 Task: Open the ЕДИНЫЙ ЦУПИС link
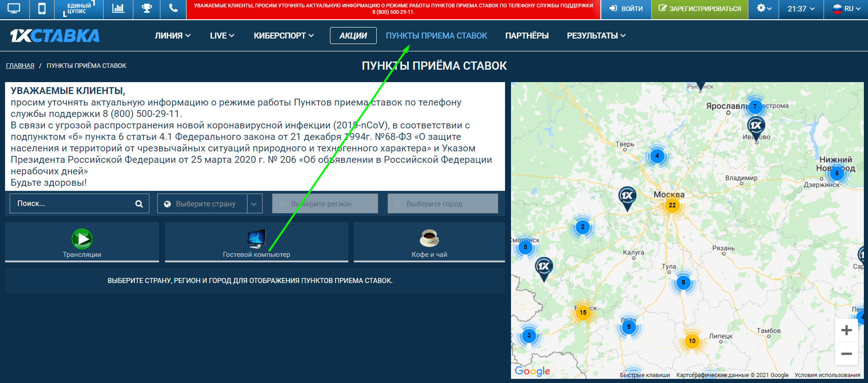[x=79, y=9]
